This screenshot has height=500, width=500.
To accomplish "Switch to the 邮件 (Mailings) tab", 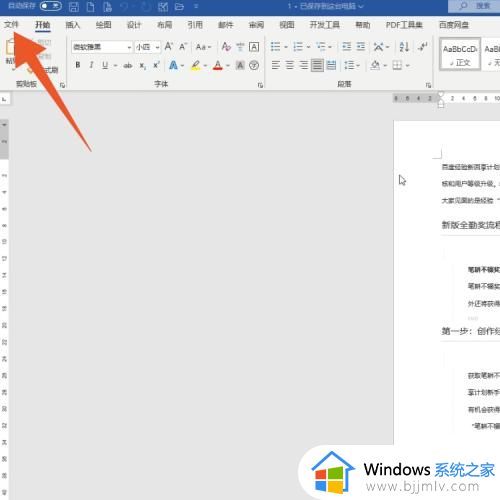I will [x=226, y=25].
